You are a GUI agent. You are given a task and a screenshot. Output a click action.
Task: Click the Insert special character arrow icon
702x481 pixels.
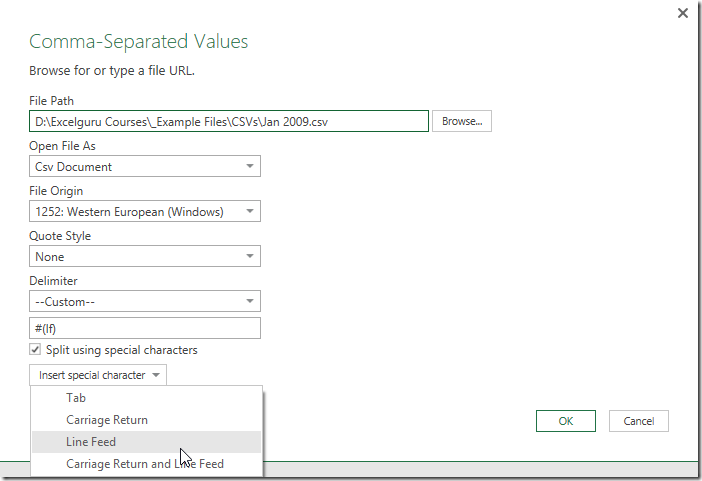[x=156, y=375]
